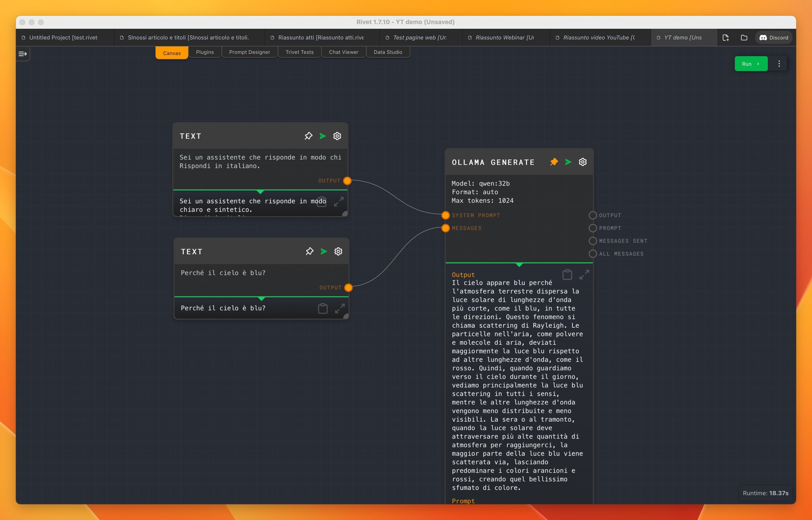Click the output port of 'Sei un assistente' node

[347, 181]
